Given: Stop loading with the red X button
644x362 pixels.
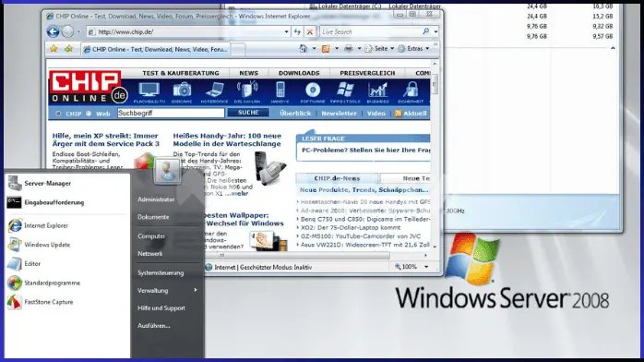Looking at the screenshot, I should 310,31.
